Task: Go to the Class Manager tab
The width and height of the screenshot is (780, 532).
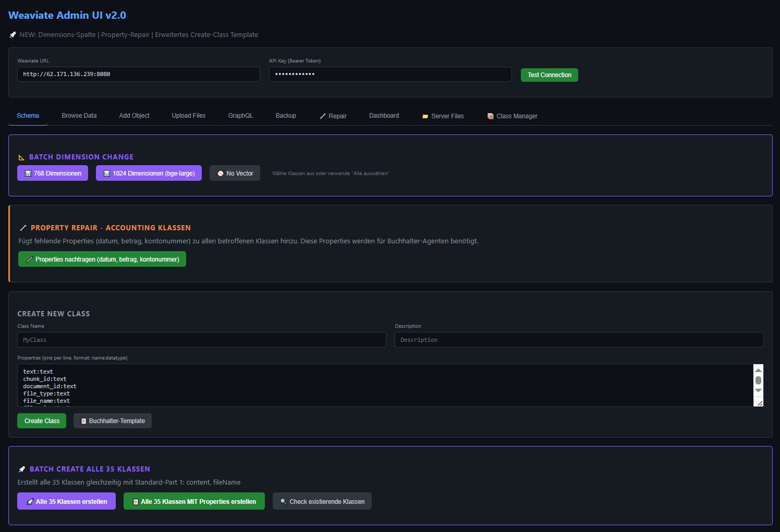Action: 513,116
